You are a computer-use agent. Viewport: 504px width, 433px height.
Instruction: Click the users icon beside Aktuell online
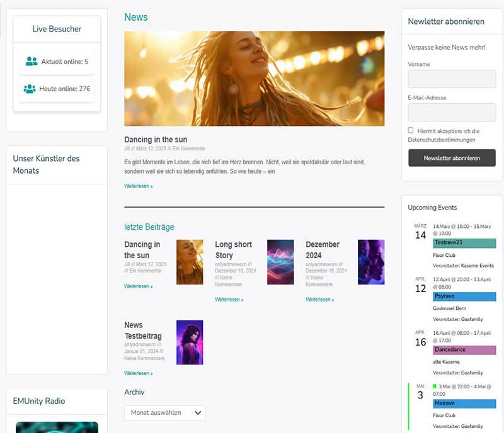(x=31, y=62)
